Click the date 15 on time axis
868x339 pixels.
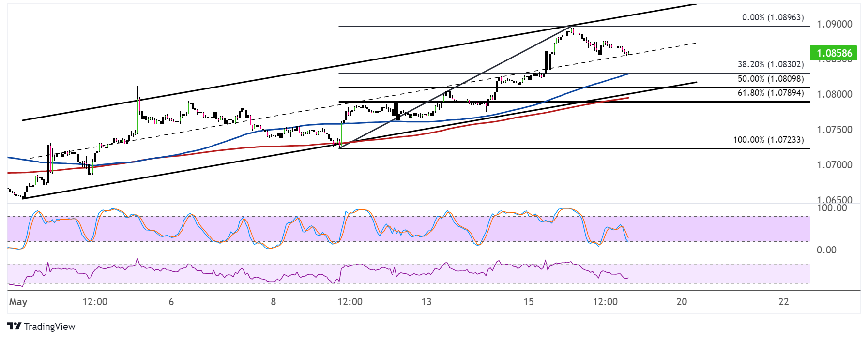point(528,302)
